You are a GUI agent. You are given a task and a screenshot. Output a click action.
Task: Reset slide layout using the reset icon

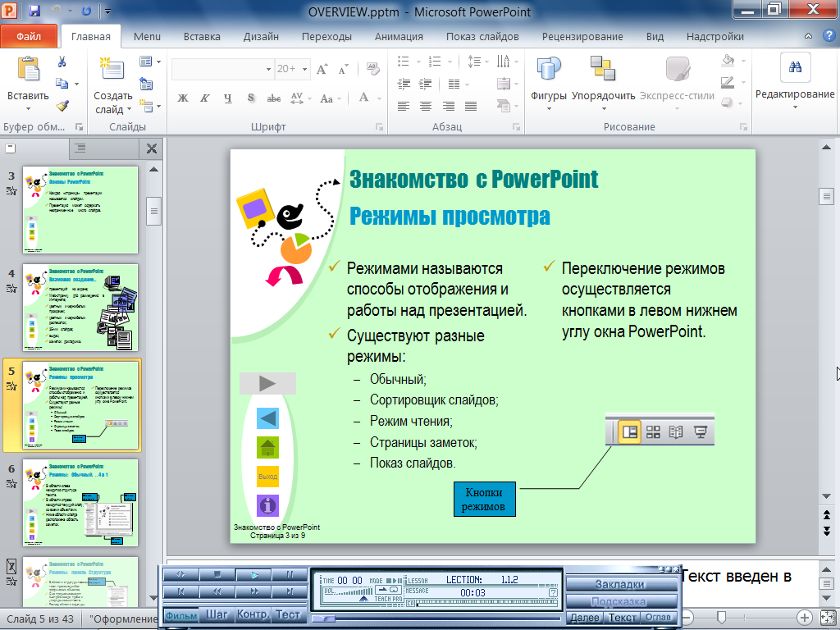pyautogui.click(x=146, y=84)
